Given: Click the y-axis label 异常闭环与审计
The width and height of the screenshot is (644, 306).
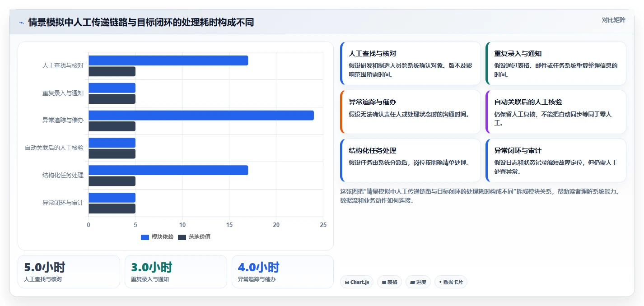Looking at the screenshot, I should click(x=63, y=203).
